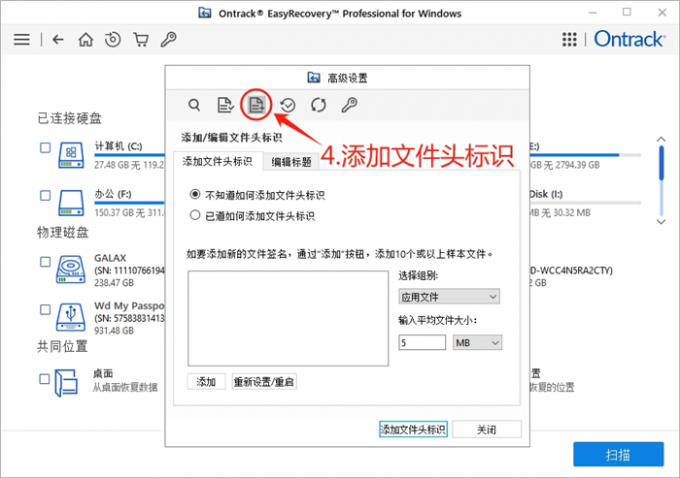Click the 已连接硬盘 heading
680x478 pixels.
tap(69, 118)
